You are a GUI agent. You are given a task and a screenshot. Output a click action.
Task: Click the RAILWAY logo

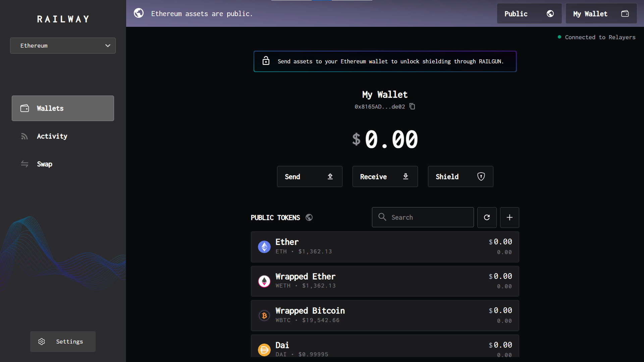pyautogui.click(x=63, y=19)
